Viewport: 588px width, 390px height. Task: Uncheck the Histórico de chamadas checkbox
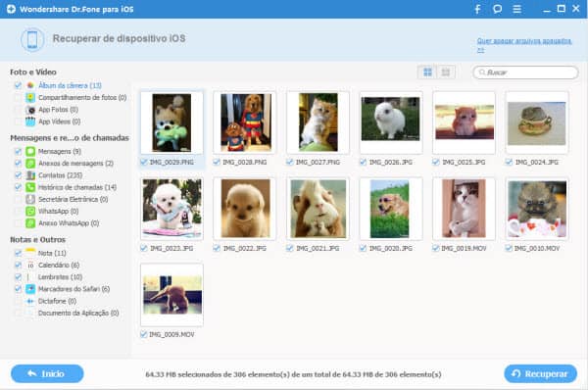pyautogui.click(x=18, y=187)
